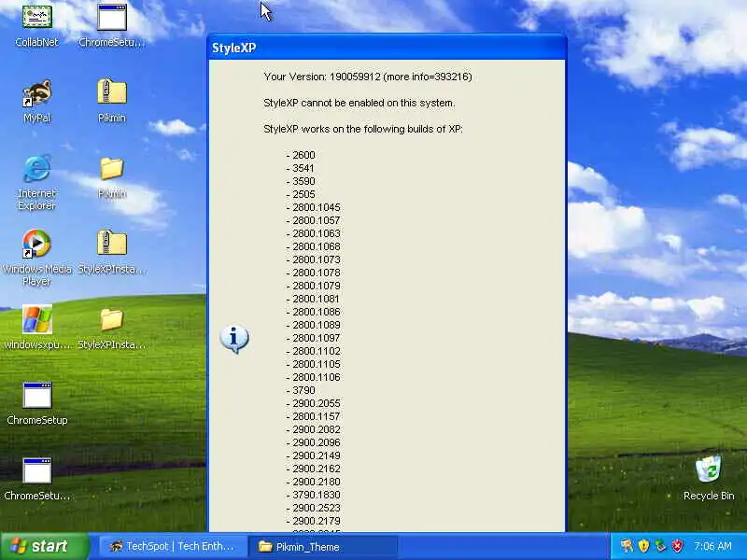Screen dimensions: 747x560
Task: Switch to Pikmin_Theme taskbar window
Action: (323, 546)
